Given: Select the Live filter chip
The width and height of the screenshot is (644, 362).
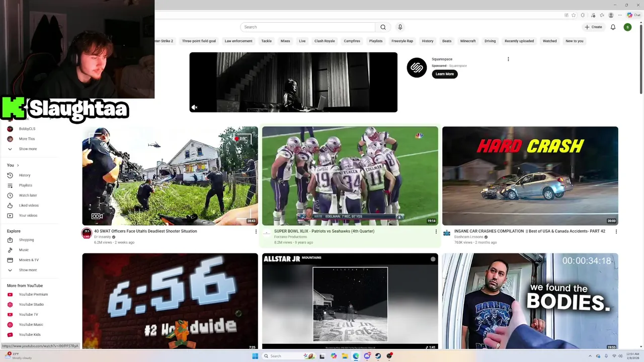Looking at the screenshot, I should (x=302, y=41).
